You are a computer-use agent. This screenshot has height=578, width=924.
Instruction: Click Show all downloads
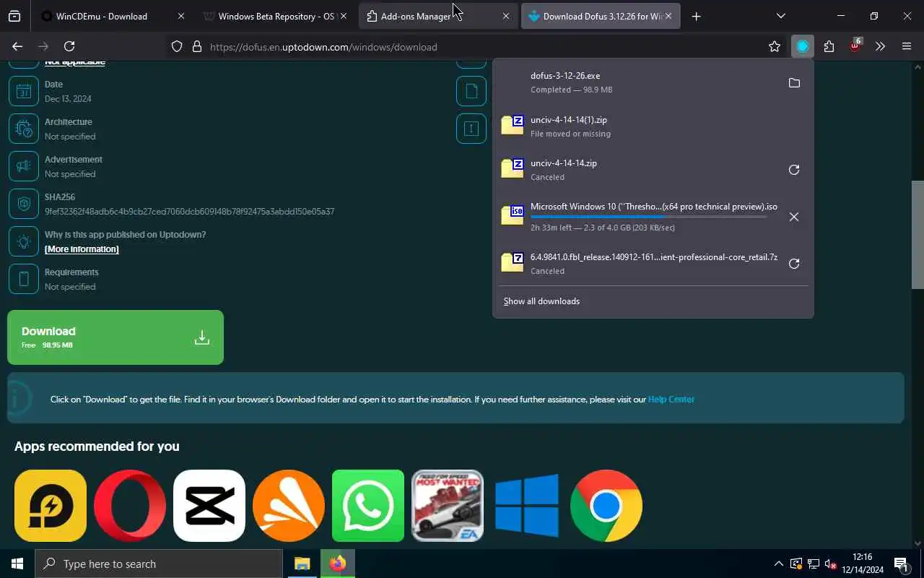541,301
